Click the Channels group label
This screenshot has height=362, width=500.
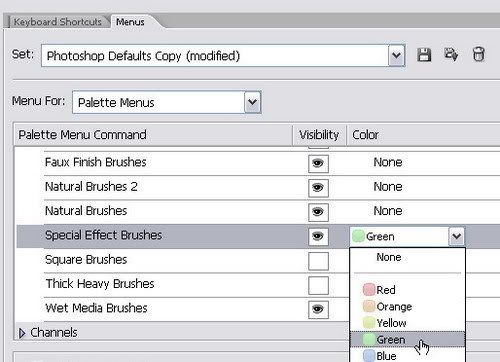54,333
